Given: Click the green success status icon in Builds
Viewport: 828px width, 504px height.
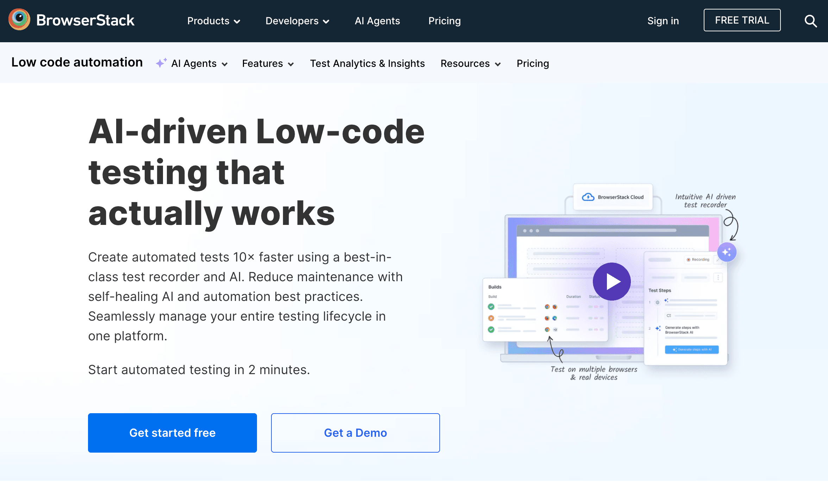Looking at the screenshot, I should [491, 307].
